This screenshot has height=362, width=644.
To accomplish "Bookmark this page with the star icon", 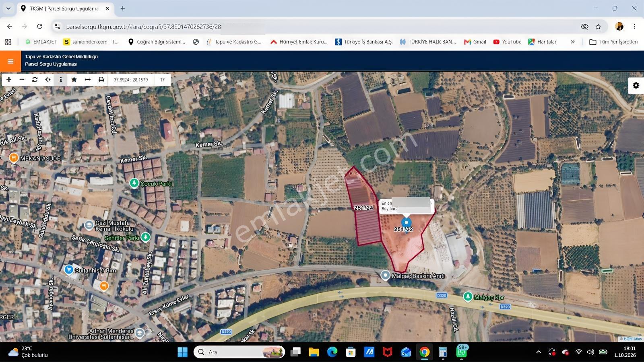I will pos(598,27).
